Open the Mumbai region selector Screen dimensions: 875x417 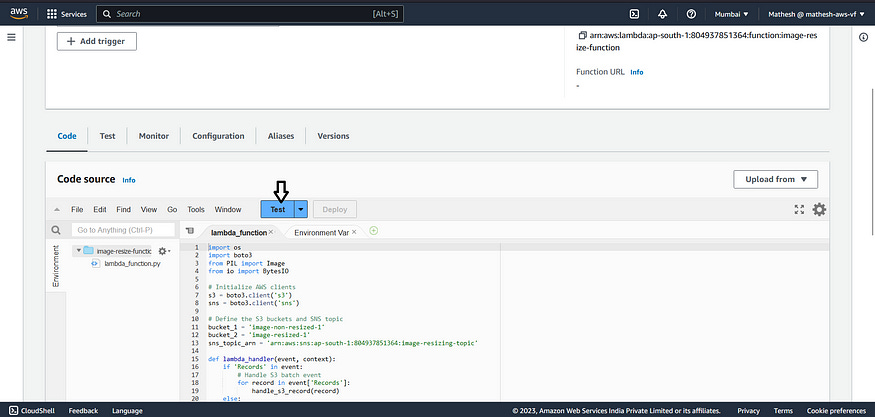pos(732,15)
